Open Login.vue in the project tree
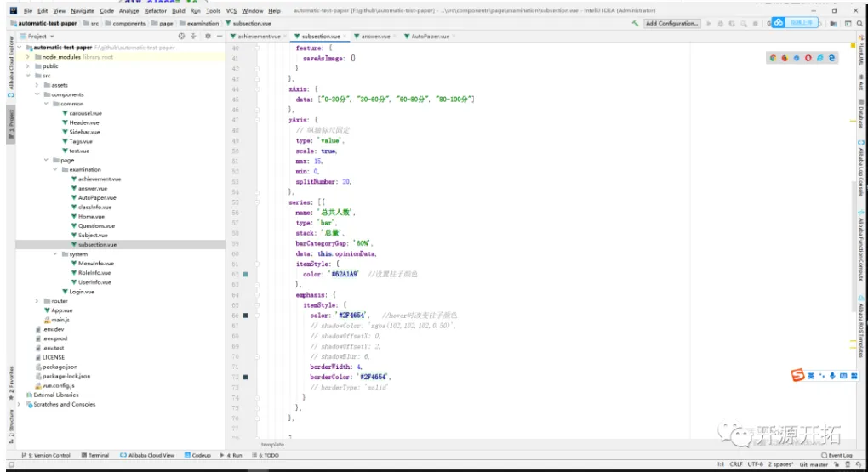The height and width of the screenshot is (472, 868). [x=81, y=292]
